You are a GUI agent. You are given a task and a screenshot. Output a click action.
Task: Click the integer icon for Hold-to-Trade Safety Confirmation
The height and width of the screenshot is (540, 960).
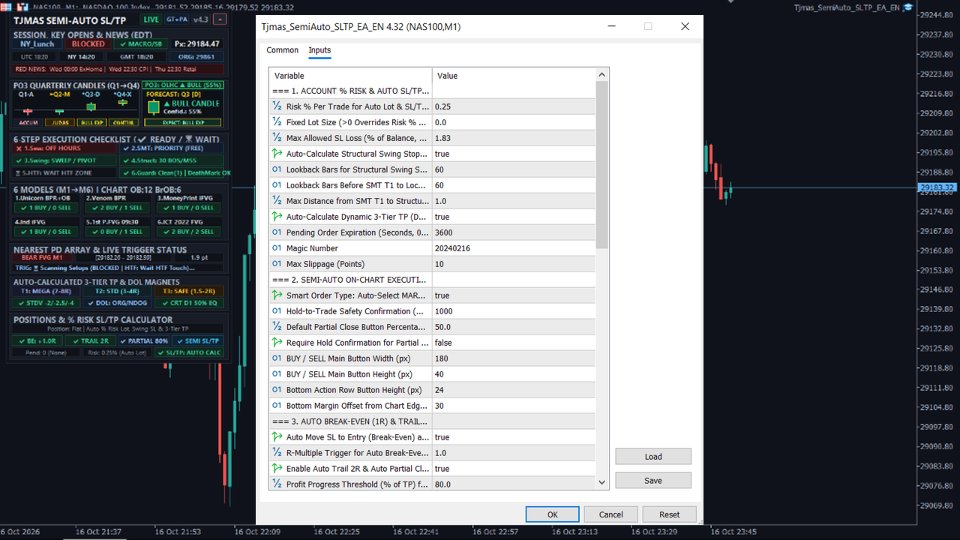[x=277, y=311]
